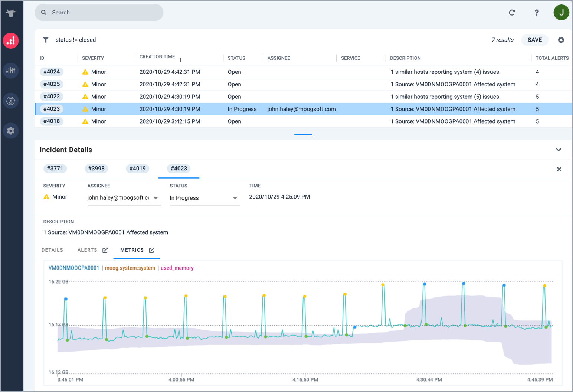This screenshot has width=573, height=392.
Task: Open Metrics in new window icon
Action: (x=151, y=250)
